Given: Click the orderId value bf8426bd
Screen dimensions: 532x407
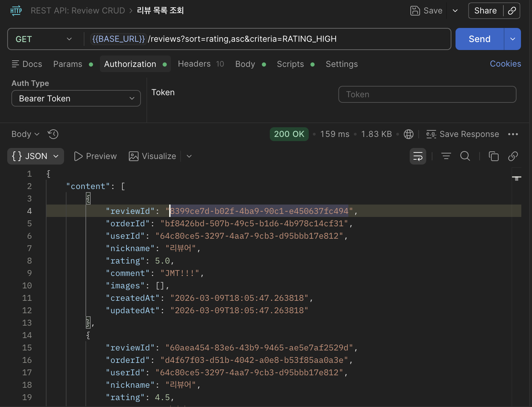Looking at the screenshot, I should pos(254,224).
